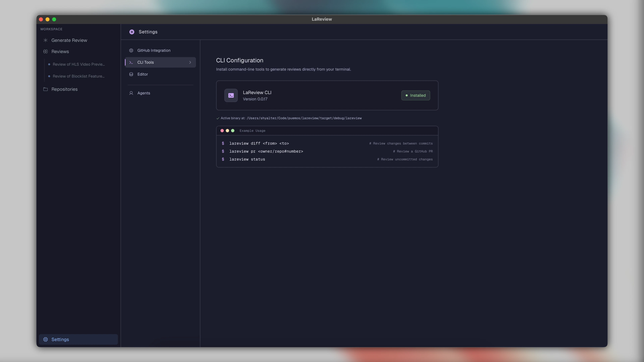
Task: Click the red dot in Example Usage mockup
Action: click(222, 131)
